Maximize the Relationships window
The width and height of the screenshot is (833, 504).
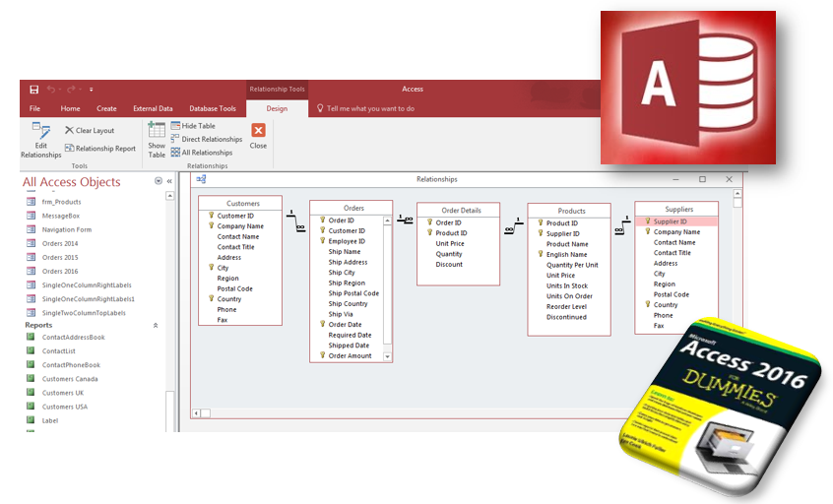pos(702,179)
